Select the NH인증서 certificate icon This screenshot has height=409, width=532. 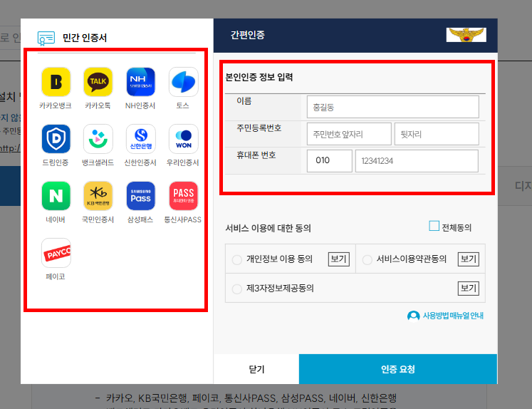140,82
